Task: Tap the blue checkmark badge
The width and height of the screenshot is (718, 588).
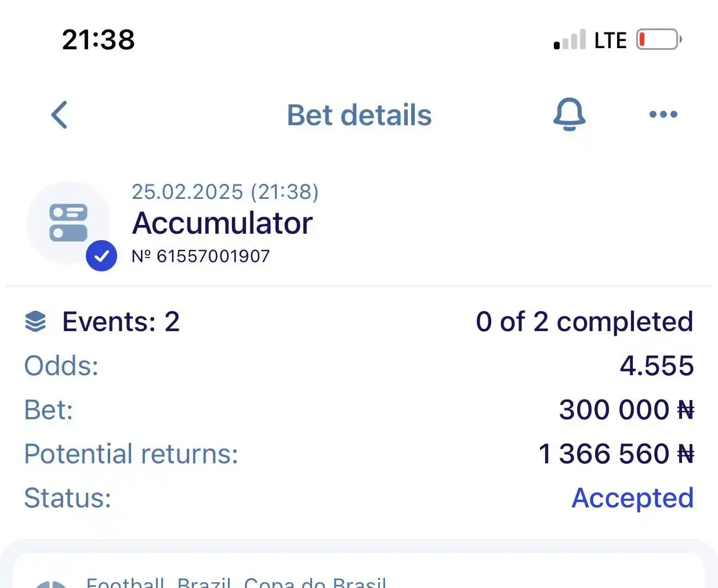Action: 101,256
